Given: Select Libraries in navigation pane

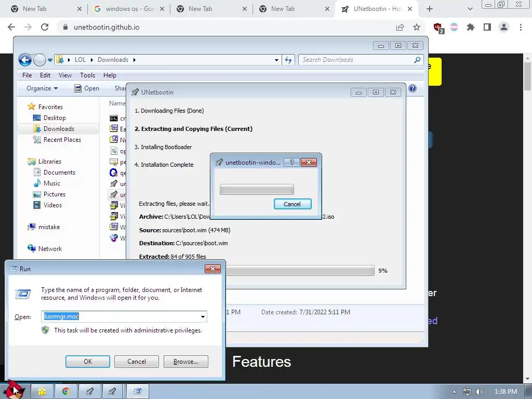Looking at the screenshot, I should point(45,162).
